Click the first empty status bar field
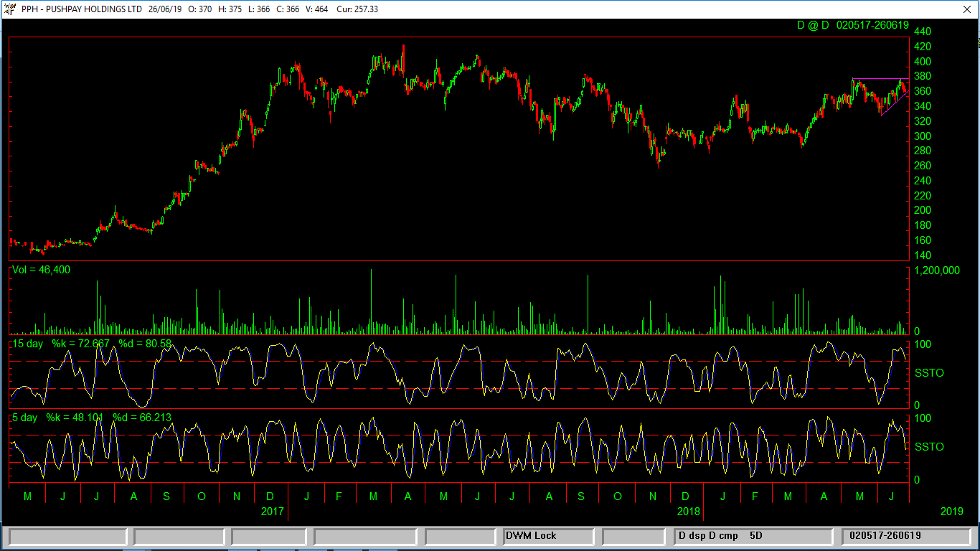The image size is (980, 551). point(67,536)
